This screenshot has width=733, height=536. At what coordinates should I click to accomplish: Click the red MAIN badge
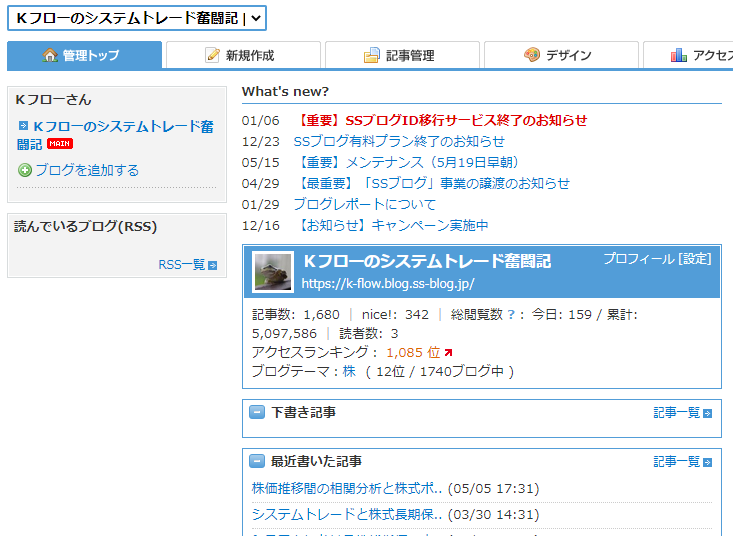(60, 143)
